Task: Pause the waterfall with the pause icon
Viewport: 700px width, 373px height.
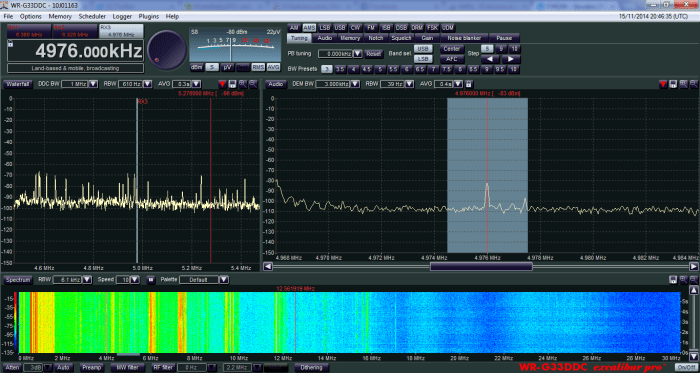Action: tap(151, 280)
